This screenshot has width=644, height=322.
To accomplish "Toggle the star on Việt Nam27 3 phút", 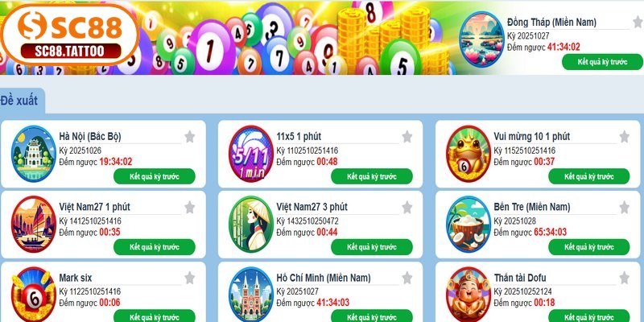I will 407,207.
